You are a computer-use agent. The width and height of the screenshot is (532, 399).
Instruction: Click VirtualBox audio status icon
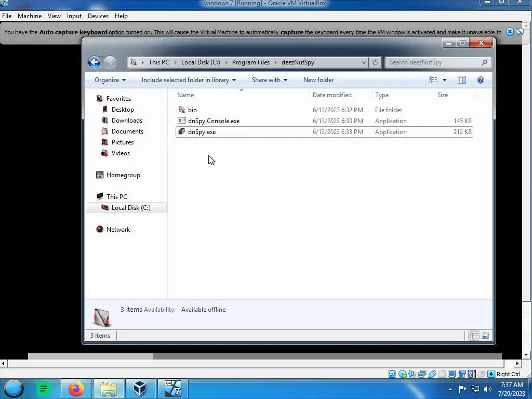coord(412,374)
